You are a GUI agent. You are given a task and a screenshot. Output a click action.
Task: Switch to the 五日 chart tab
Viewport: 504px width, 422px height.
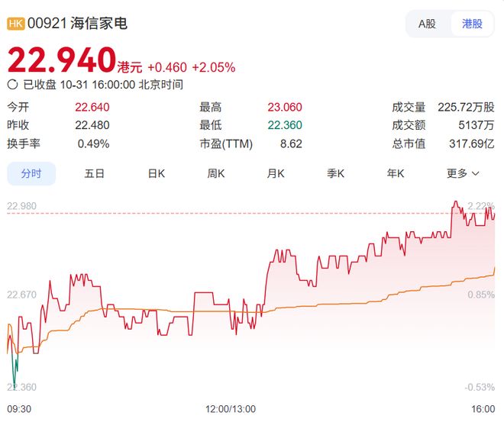(95, 173)
